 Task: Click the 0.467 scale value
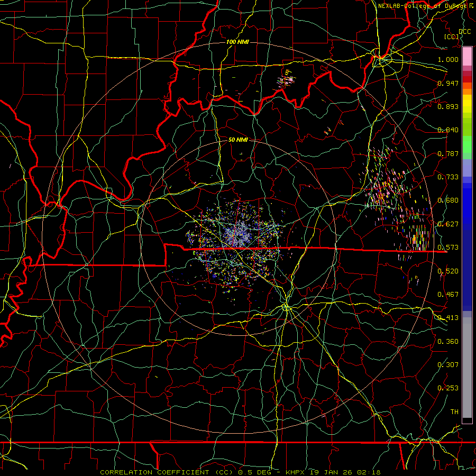pos(448,295)
